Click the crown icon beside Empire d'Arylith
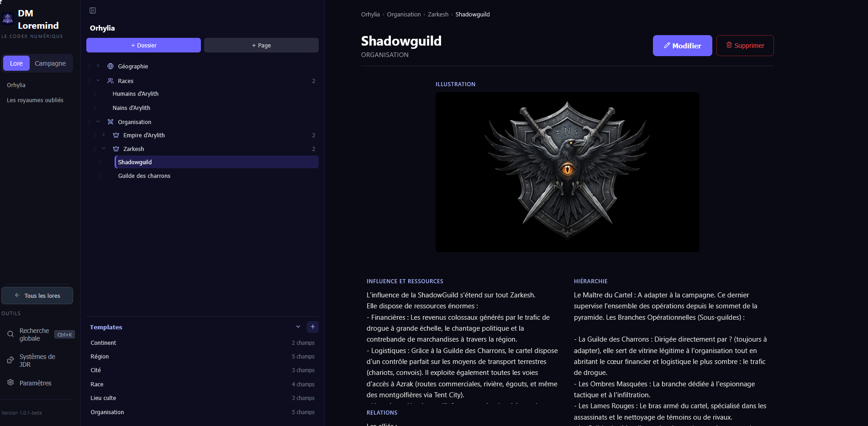This screenshot has width=868, height=426. (116, 135)
